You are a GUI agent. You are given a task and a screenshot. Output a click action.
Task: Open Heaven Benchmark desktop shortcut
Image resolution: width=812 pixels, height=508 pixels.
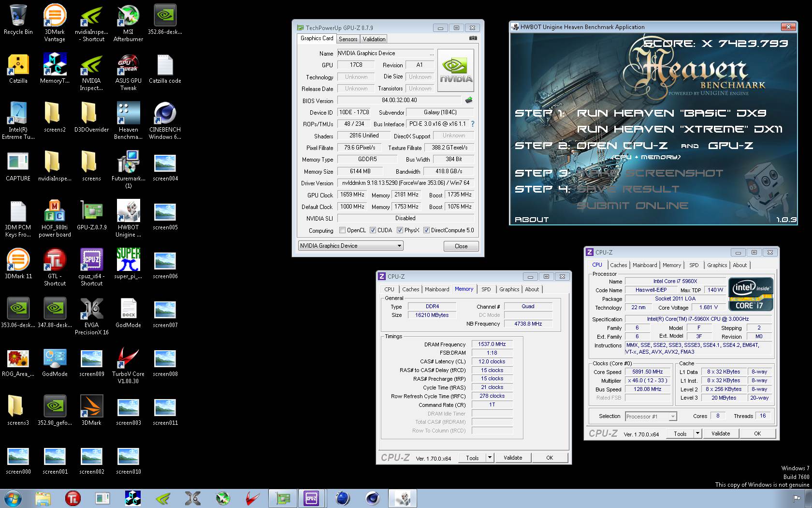coord(128,120)
